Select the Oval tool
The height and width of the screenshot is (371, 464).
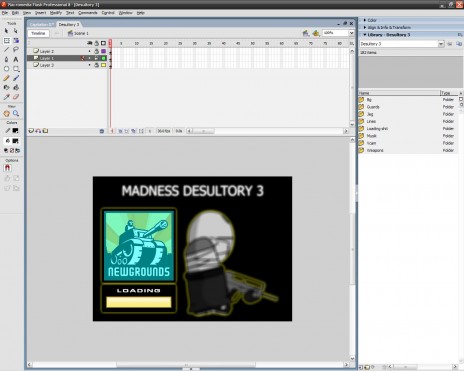[x=6, y=69]
